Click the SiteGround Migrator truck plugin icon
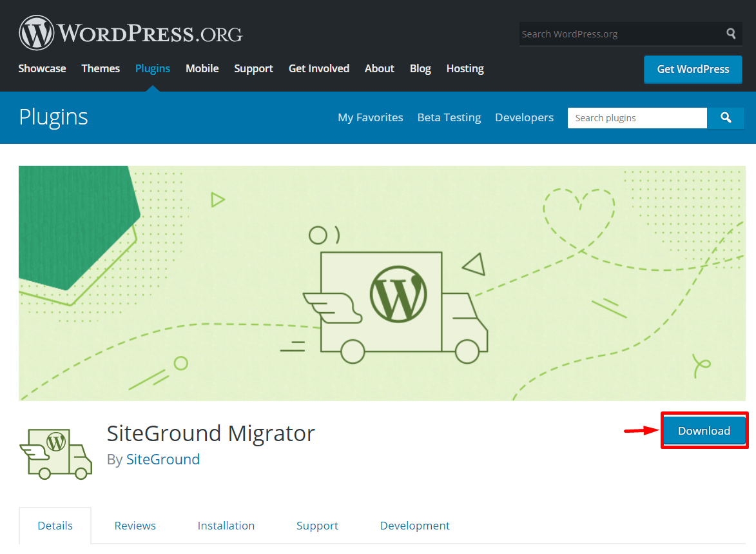This screenshot has width=756, height=554. click(x=55, y=454)
